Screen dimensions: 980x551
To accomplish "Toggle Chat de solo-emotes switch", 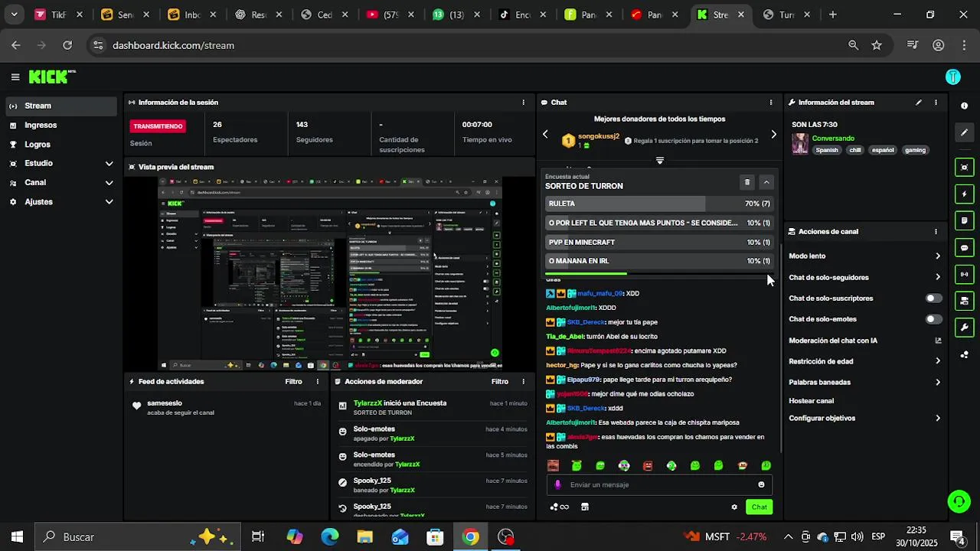I will tap(934, 319).
